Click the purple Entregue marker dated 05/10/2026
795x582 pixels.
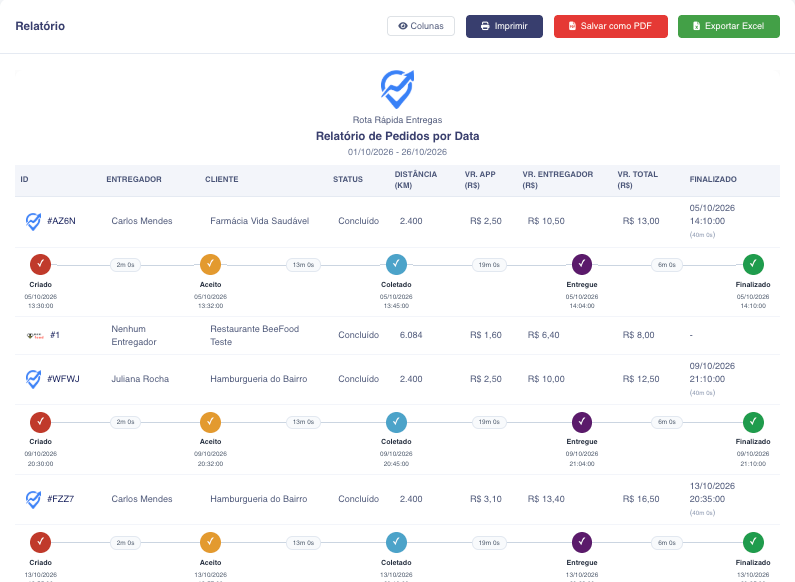pos(582,264)
